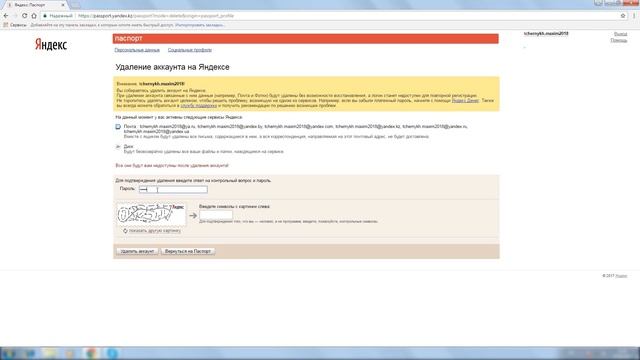640x360 pixels.
Task: Open the Персональные данные tab link
Action: click(137, 50)
